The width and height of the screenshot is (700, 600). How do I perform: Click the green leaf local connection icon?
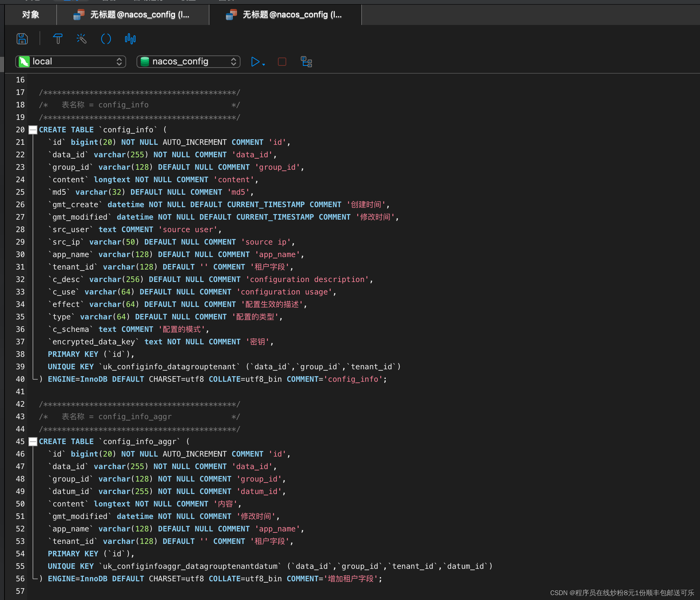[24, 62]
